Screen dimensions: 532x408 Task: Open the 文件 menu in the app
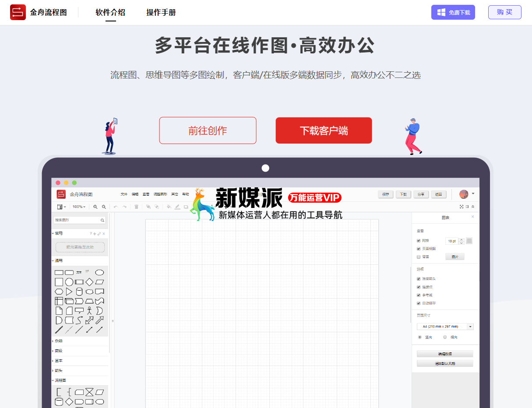[x=124, y=194]
